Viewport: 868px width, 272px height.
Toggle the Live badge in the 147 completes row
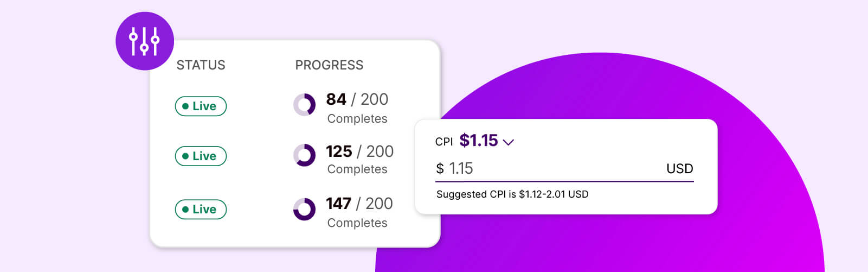click(201, 209)
